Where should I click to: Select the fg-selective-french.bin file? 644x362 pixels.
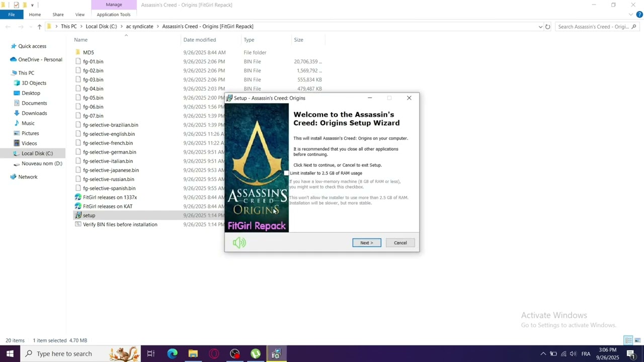click(x=108, y=143)
